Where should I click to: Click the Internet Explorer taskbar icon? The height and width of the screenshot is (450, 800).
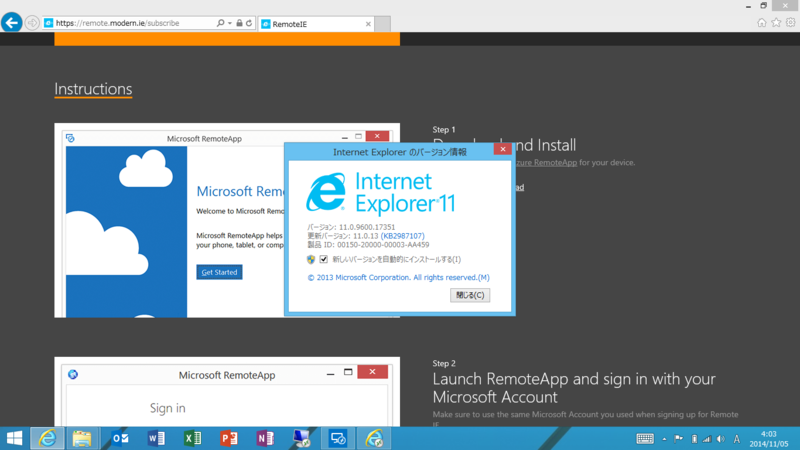coord(47,438)
